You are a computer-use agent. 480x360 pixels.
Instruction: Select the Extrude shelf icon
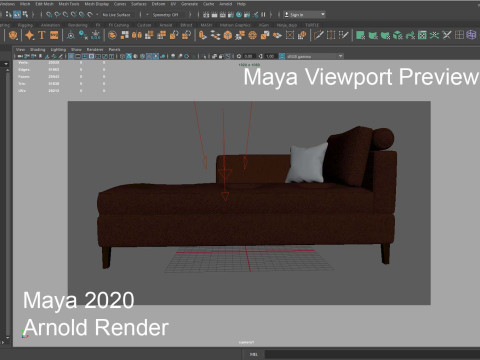203,35
